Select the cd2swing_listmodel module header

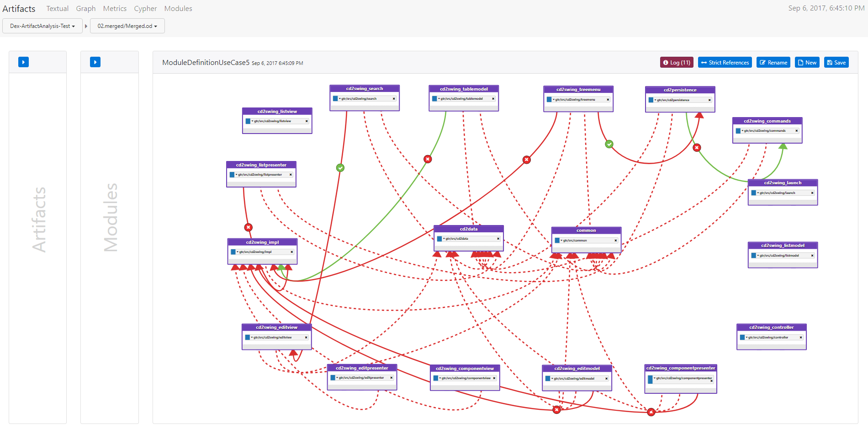coord(783,246)
